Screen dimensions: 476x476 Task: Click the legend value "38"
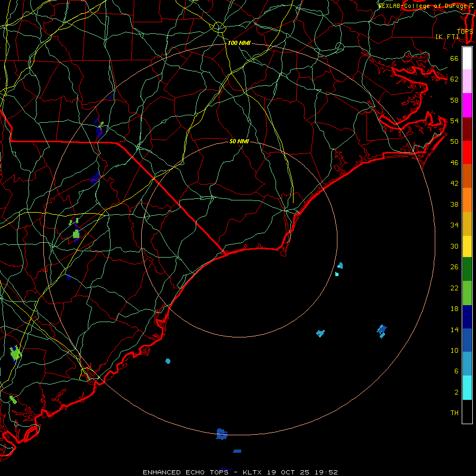(x=454, y=205)
